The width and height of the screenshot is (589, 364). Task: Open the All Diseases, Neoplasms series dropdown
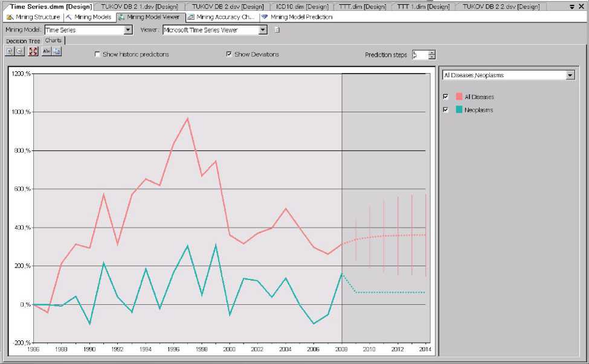570,75
